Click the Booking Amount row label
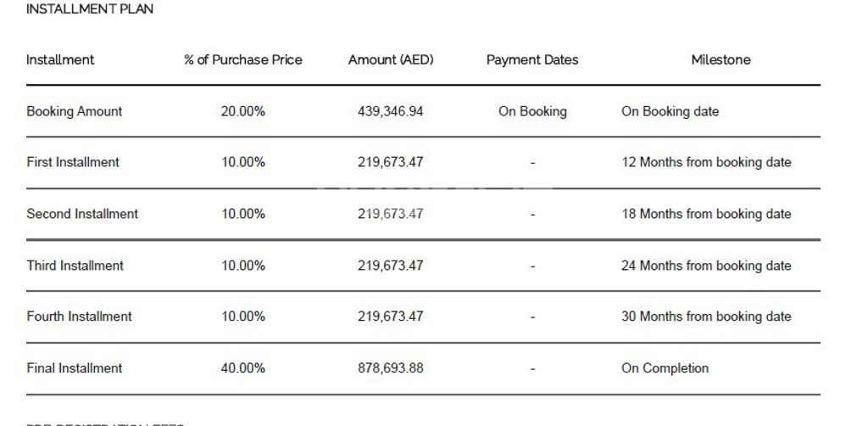Viewport: 868px width, 426px height. coord(75,111)
